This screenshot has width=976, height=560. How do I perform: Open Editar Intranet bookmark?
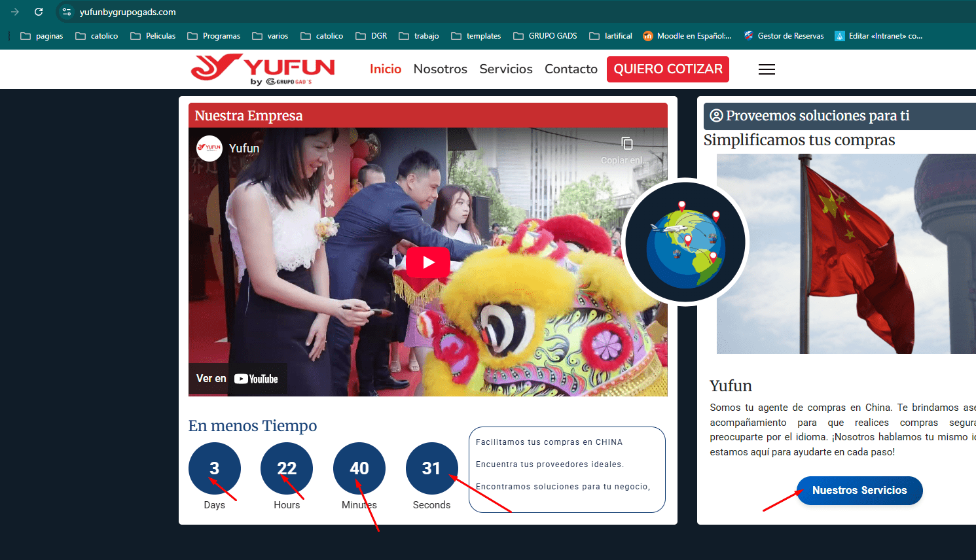(x=879, y=36)
